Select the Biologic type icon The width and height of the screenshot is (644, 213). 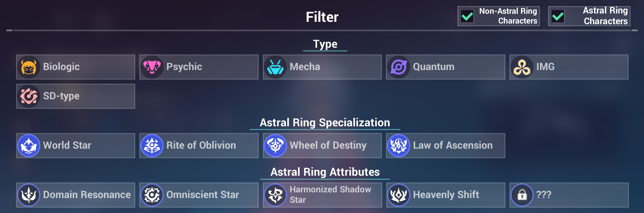[29, 67]
